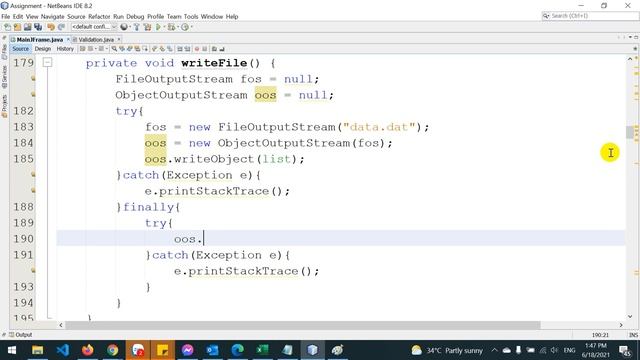Click the Stop Macro Recording icon
The height and width of the screenshot is (360, 640).
204,49
